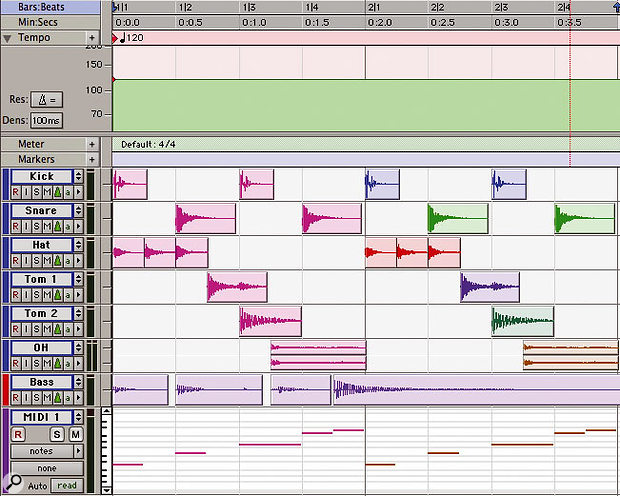Viewport: 620px width, 496px height.
Task: Open the Hat track view arrow menu
Action: tap(79, 261)
